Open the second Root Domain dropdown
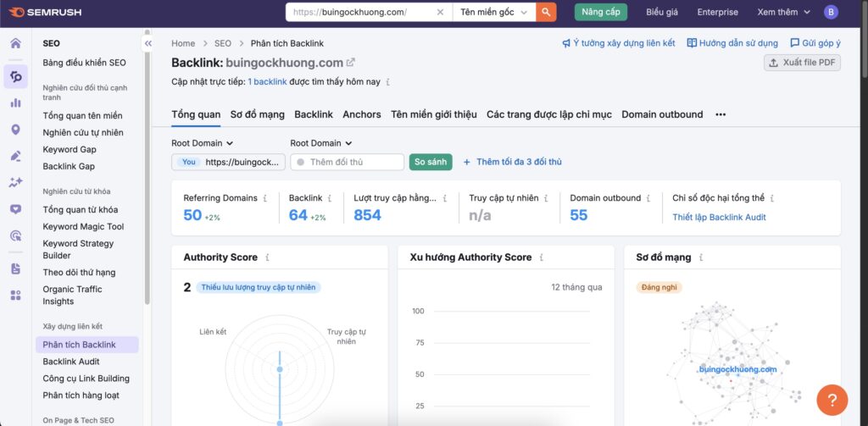 (321, 143)
